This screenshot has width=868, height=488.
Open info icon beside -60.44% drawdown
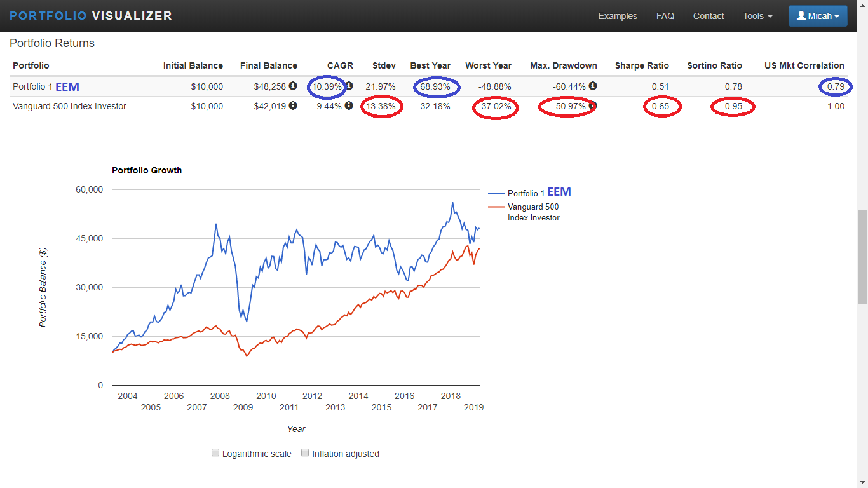pyautogui.click(x=593, y=86)
